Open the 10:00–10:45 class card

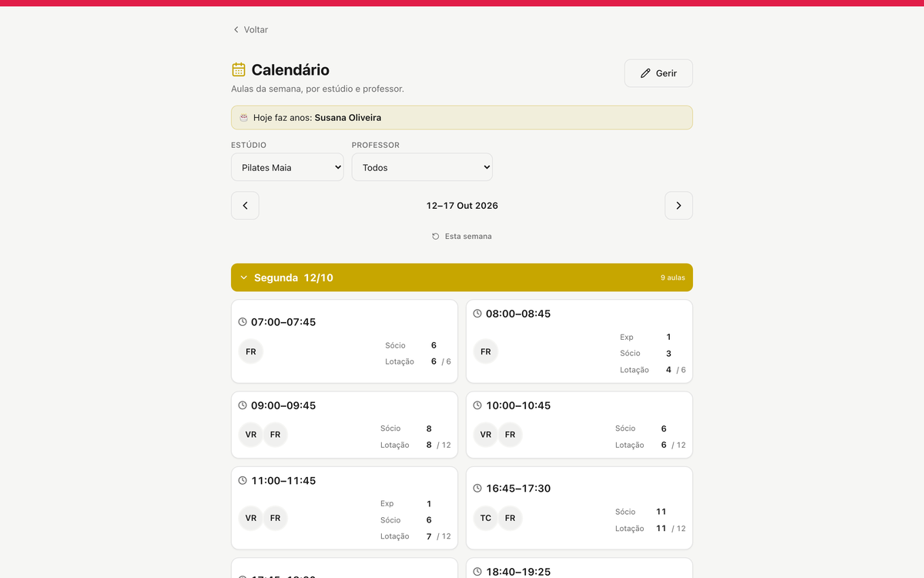(579, 425)
